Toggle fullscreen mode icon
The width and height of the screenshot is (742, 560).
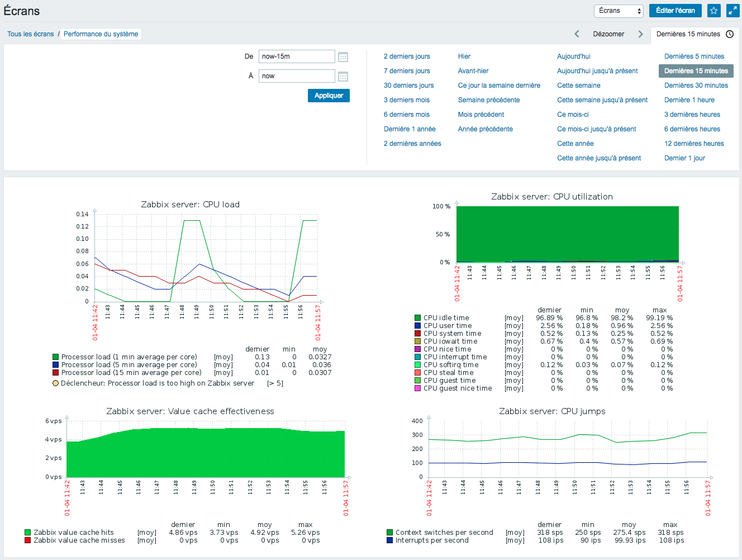(x=733, y=11)
